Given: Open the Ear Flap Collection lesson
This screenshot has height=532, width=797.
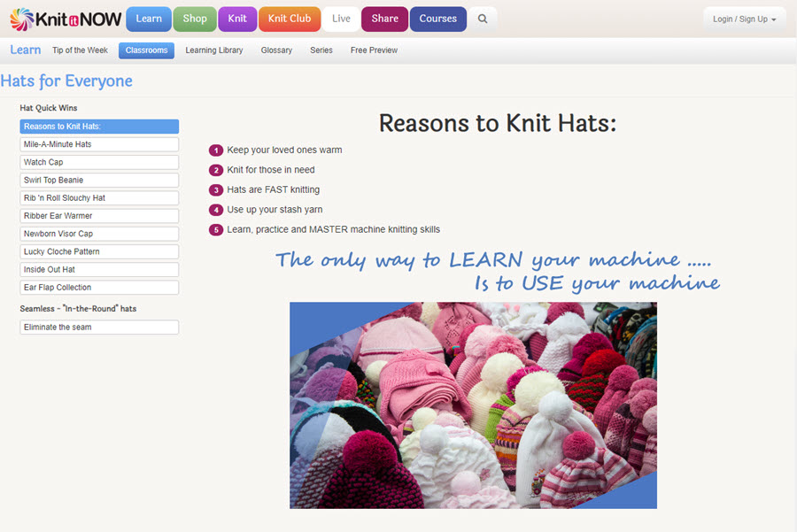Looking at the screenshot, I should tap(99, 287).
